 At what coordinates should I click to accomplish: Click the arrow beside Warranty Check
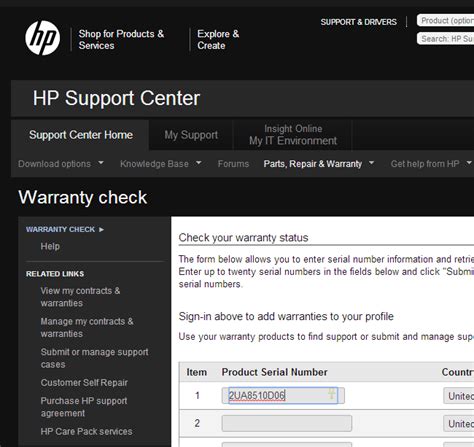[x=101, y=229]
